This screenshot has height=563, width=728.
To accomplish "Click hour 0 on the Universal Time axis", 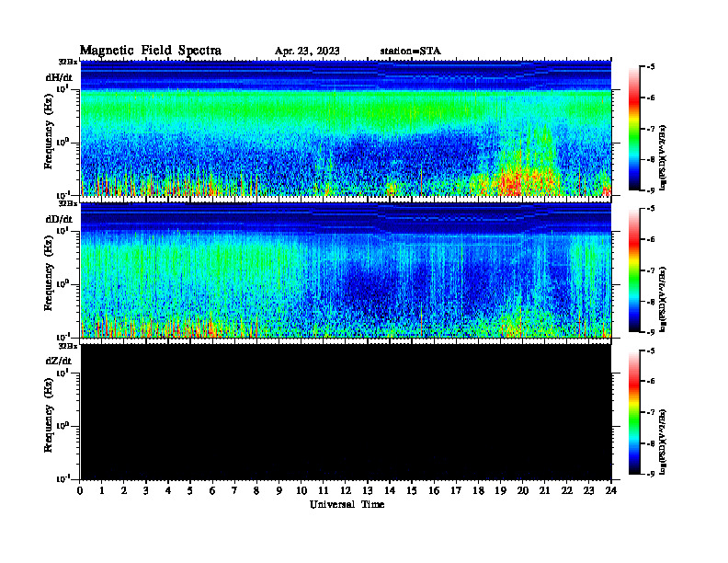I will [80, 491].
